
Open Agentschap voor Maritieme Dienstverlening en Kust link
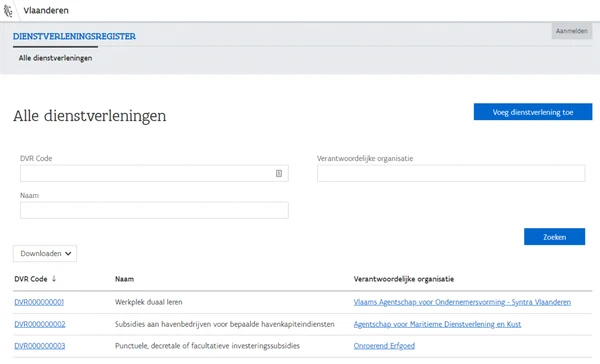(x=437, y=324)
